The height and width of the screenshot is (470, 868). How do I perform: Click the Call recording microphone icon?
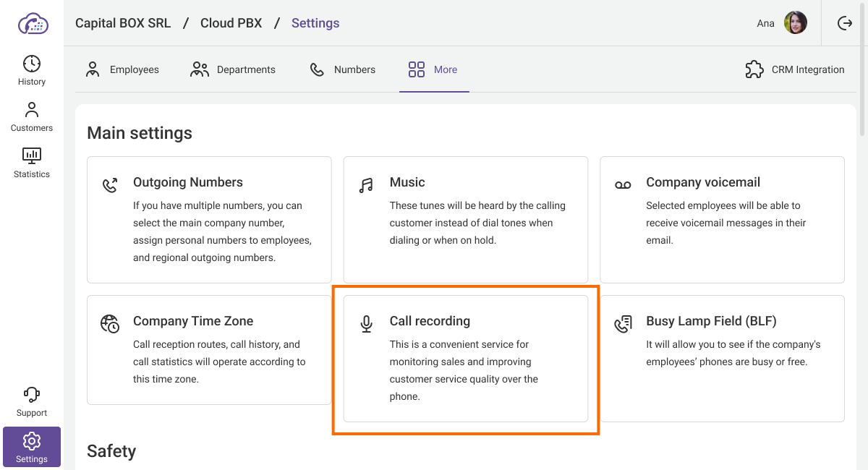click(x=366, y=324)
